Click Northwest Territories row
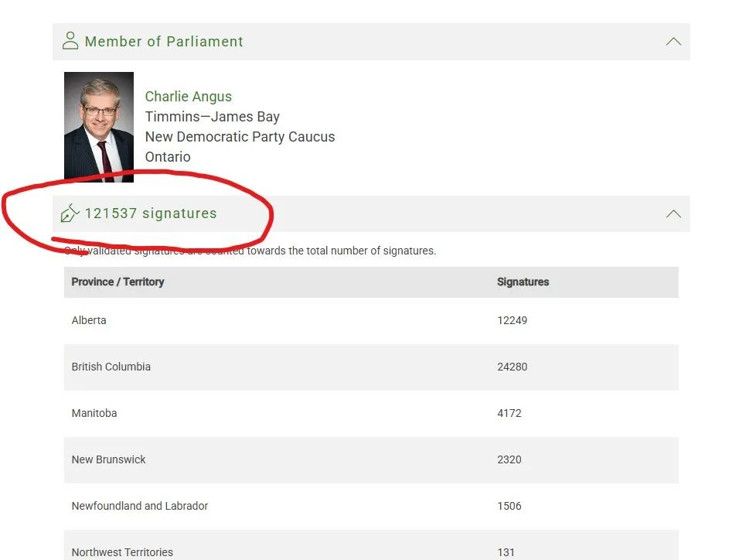The height and width of the screenshot is (560, 756). coord(371,545)
